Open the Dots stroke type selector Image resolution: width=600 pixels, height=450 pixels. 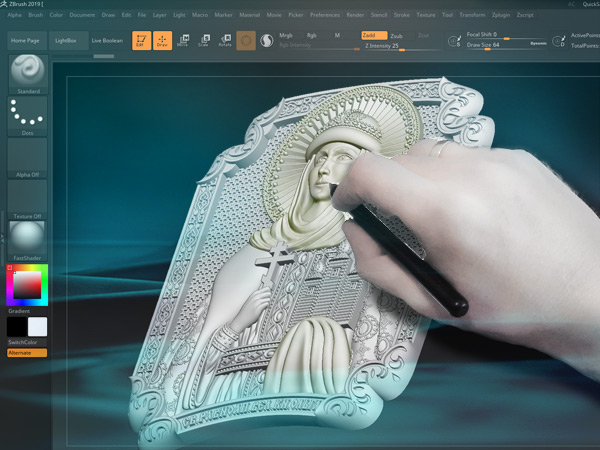tap(28, 116)
